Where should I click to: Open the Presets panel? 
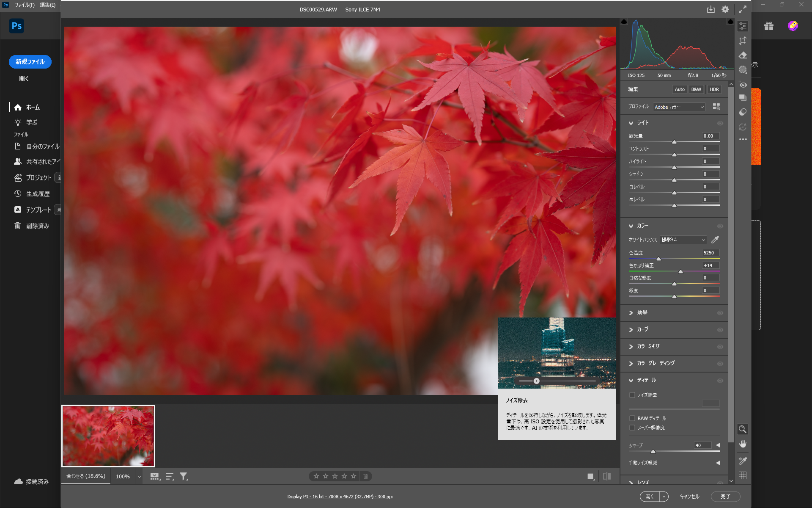coord(743,97)
